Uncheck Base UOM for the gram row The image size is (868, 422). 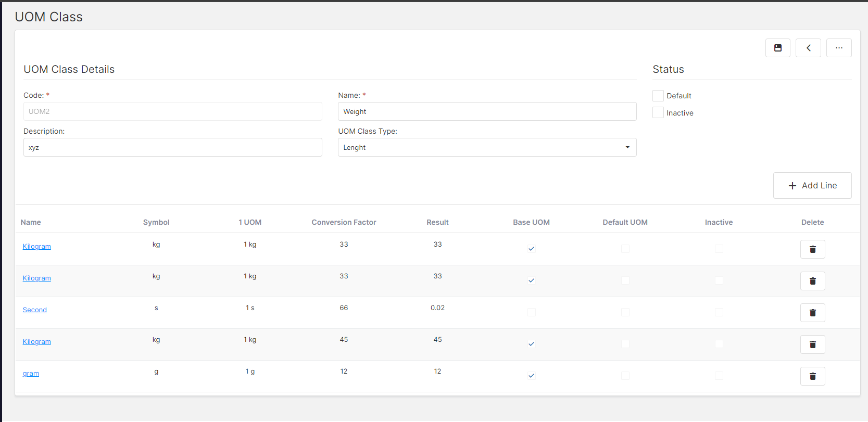pyautogui.click(x=531, y=376)
